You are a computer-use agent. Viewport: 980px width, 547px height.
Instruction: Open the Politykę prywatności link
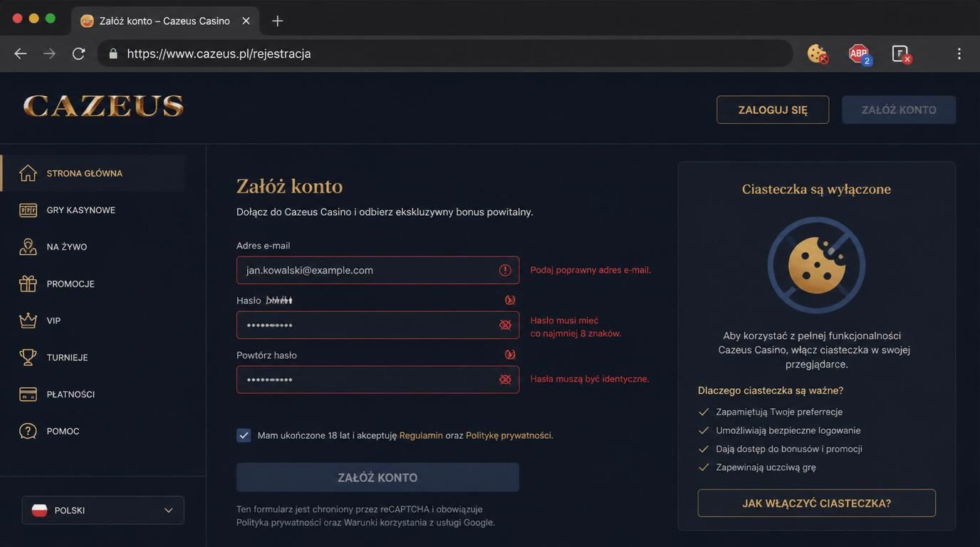(509, 435)
